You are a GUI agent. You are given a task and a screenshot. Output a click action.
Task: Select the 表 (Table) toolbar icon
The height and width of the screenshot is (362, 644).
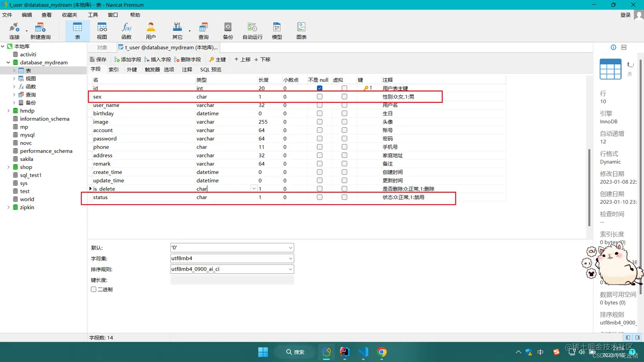(78, 31)
